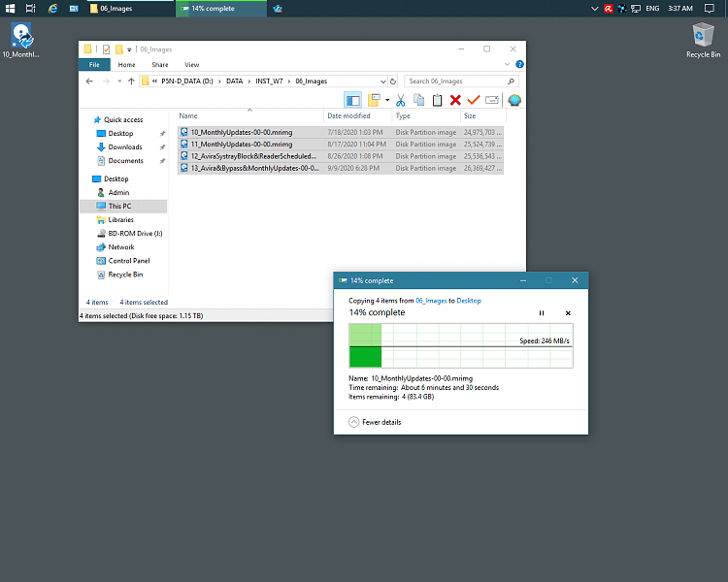
Task: Sort by the Name column header
Action: coord(250,116)
